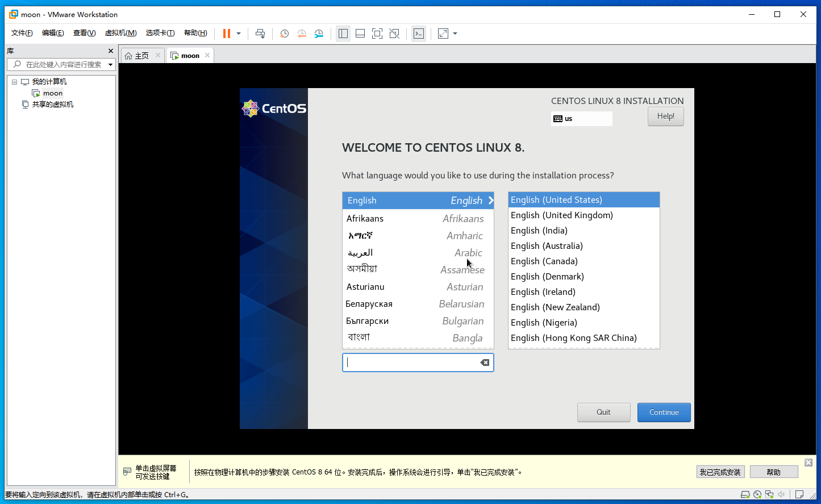Click the Help! button in the installer
The height and width of the screenshot is (504, 821).
point(666,116)
